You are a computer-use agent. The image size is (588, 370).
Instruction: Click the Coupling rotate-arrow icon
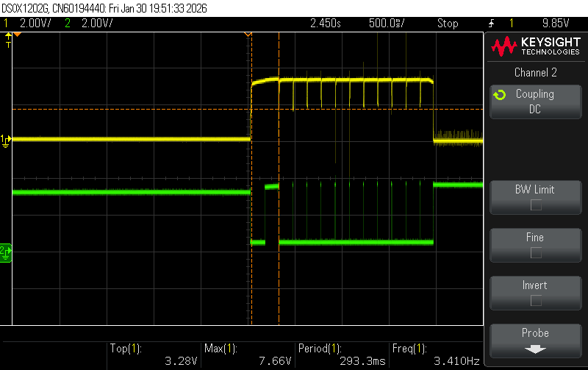click(x=500, y=95)
